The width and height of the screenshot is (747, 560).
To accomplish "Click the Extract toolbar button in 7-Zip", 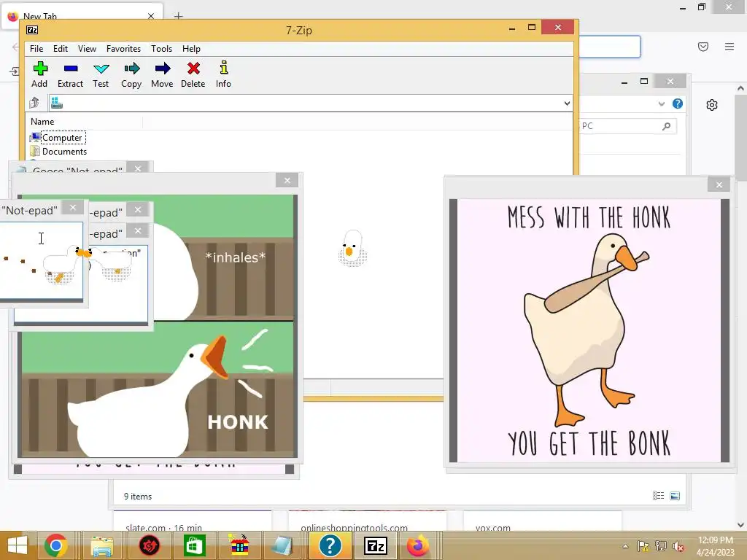I will pyautogui.click(x=71, y=74).
